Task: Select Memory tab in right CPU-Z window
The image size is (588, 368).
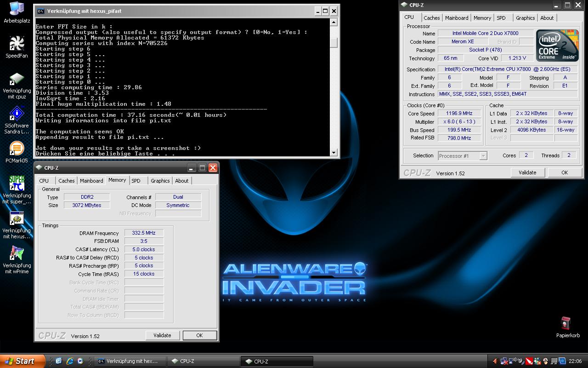Action: pos(482,18)
